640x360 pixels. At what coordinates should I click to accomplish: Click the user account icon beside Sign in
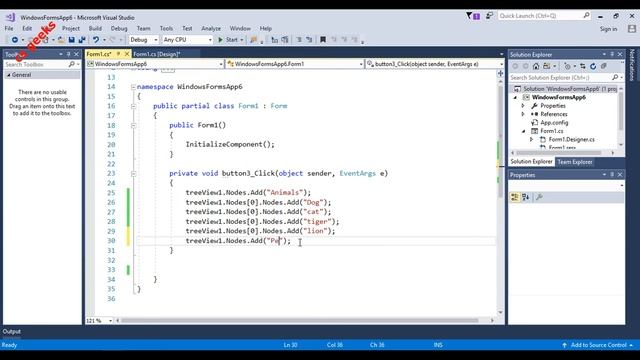coord(632,29)
